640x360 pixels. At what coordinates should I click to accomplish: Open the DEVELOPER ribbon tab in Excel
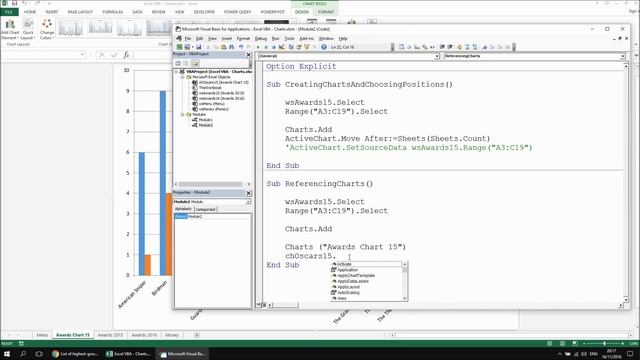(x=204, y=12)
